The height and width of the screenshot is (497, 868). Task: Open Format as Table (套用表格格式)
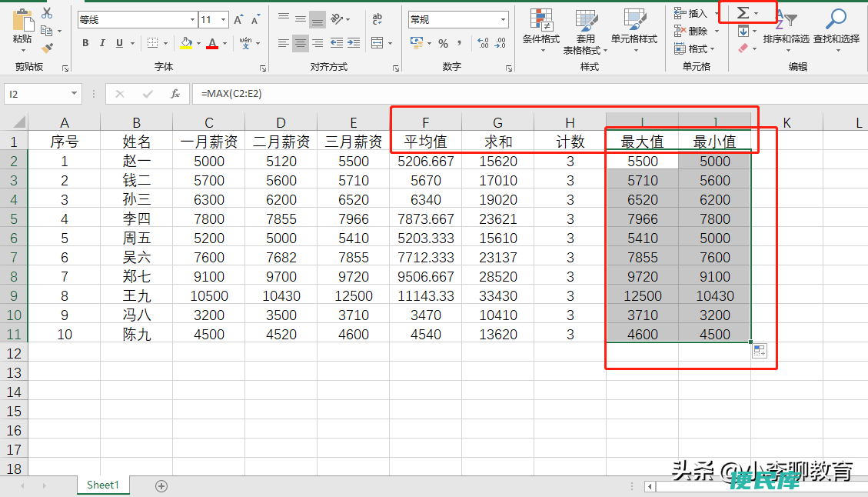point(585,31)
